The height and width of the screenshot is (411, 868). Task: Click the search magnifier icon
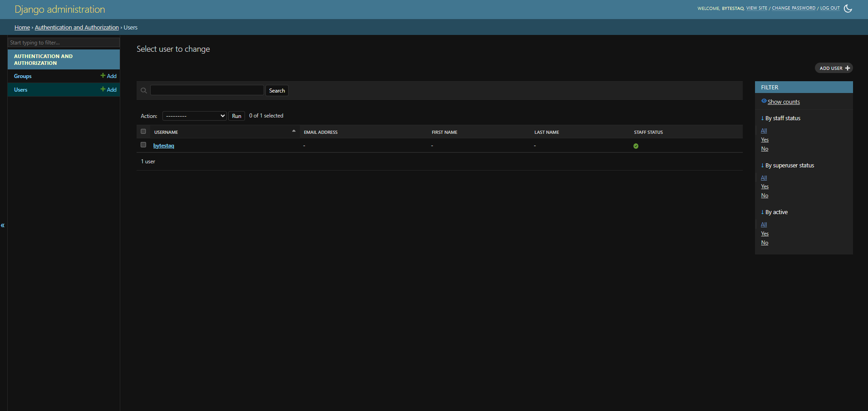(144, 91)
